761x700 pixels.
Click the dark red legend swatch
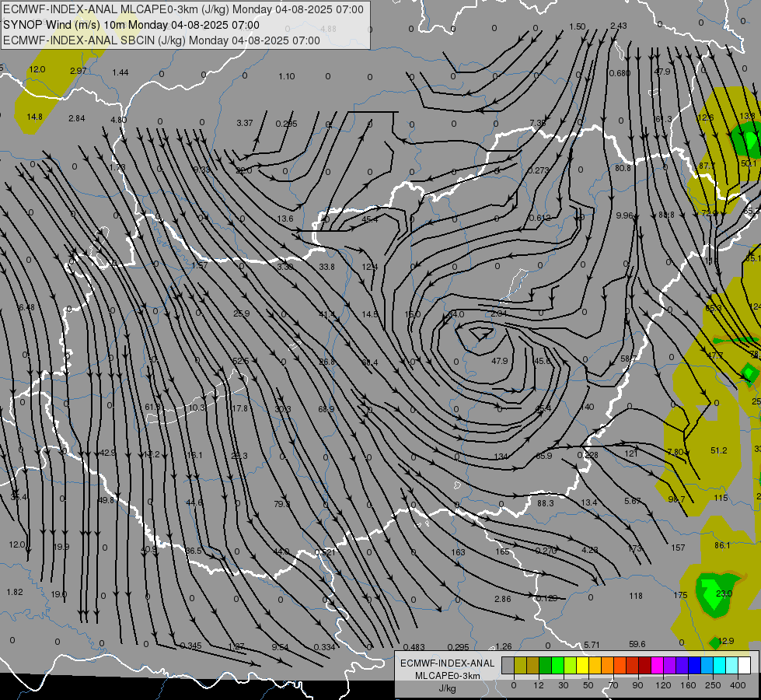pos(644,665)
